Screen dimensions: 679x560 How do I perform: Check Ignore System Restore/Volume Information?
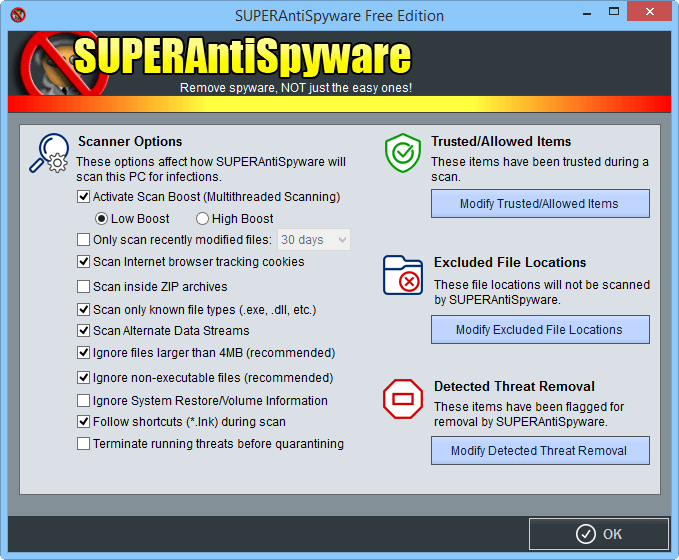click(x=83, y=401)
